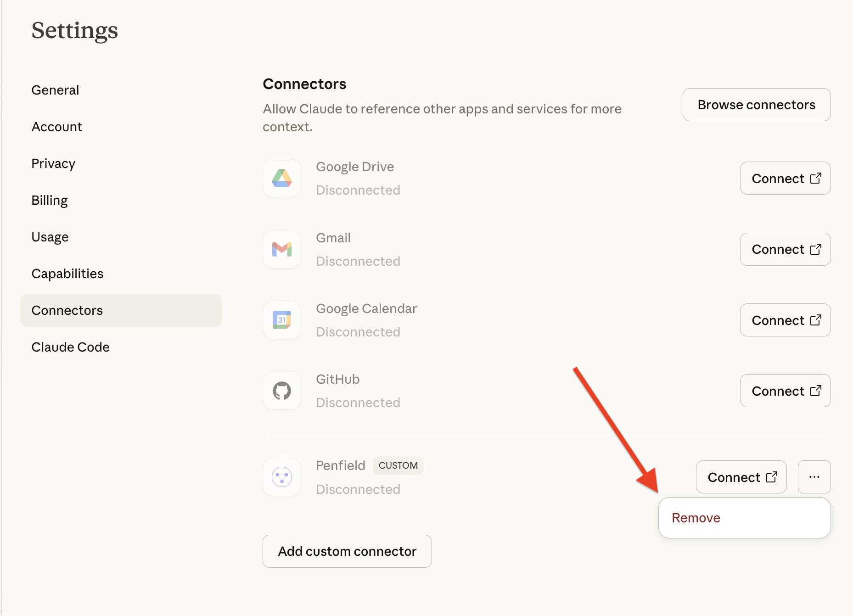Click the Penfield connector name
Screen dimensions: 853x616
(341, 465)
